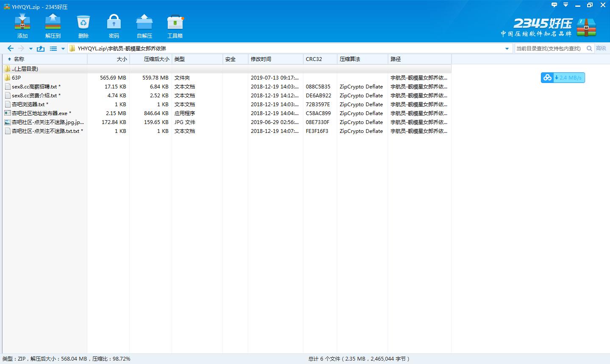610x364 pixels.
Task: Click the search input for 当前目录查找
Action: point(549,48)
